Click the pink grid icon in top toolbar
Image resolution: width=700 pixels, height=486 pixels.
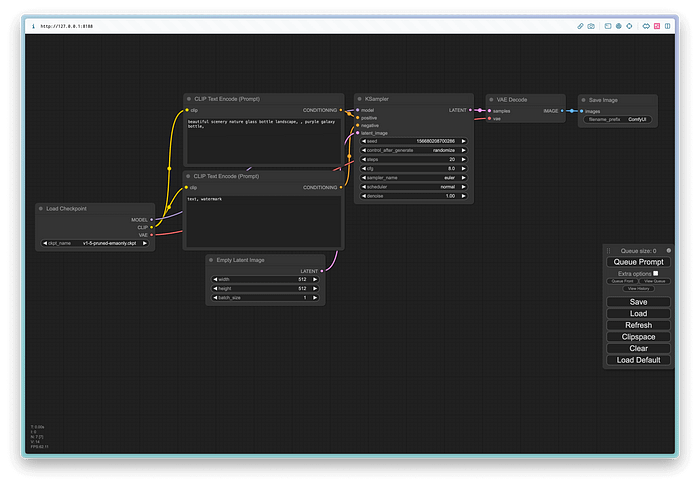coord(657,26)
